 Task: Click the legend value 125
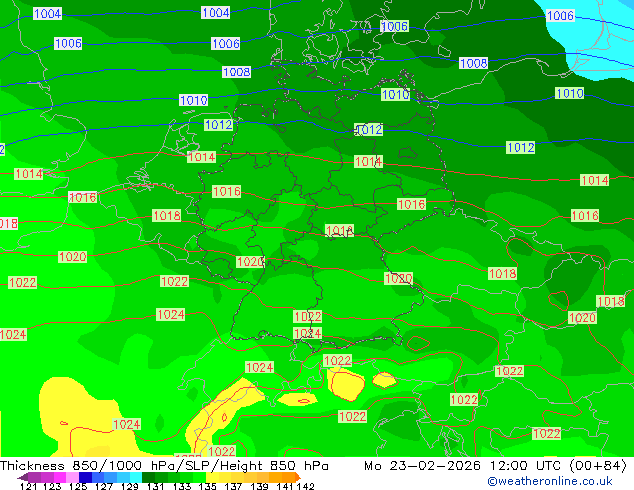[78, 486]
